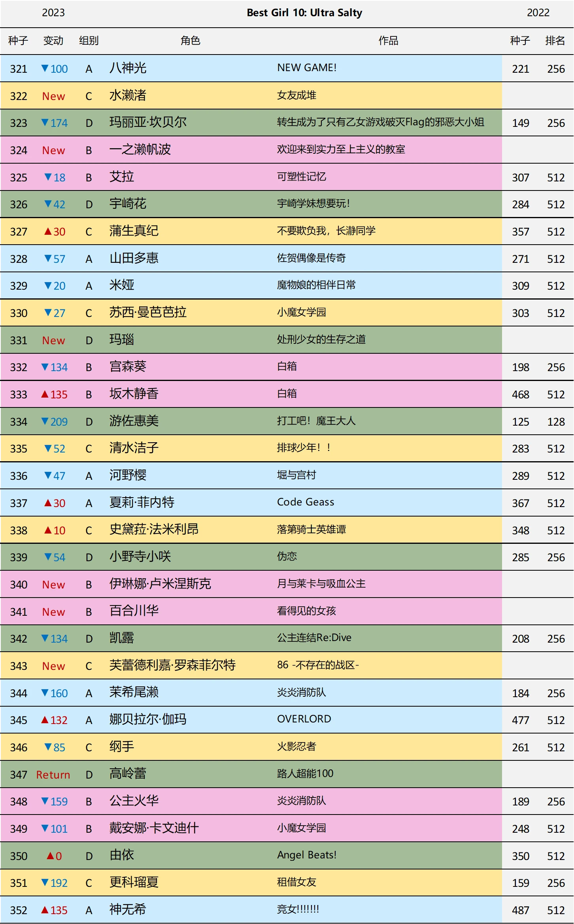Click the '▼209' change value
This screenshot has height=924, width=574.
(x=55, y=422)
